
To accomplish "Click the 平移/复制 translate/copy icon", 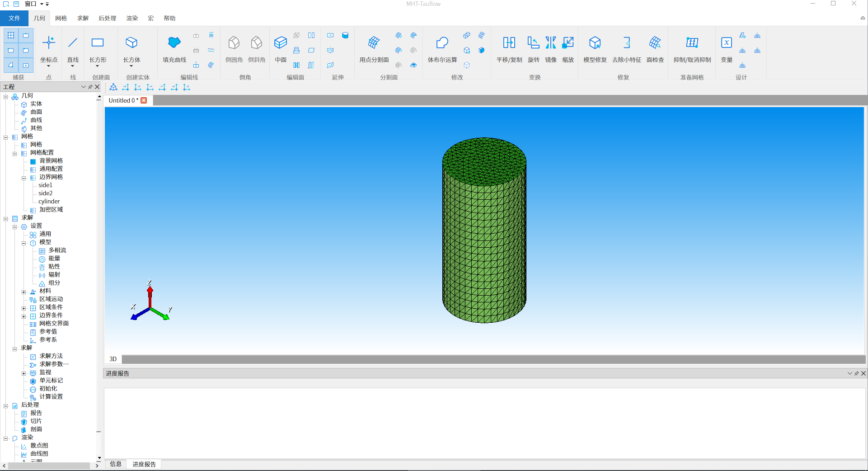I will (509, 43).
